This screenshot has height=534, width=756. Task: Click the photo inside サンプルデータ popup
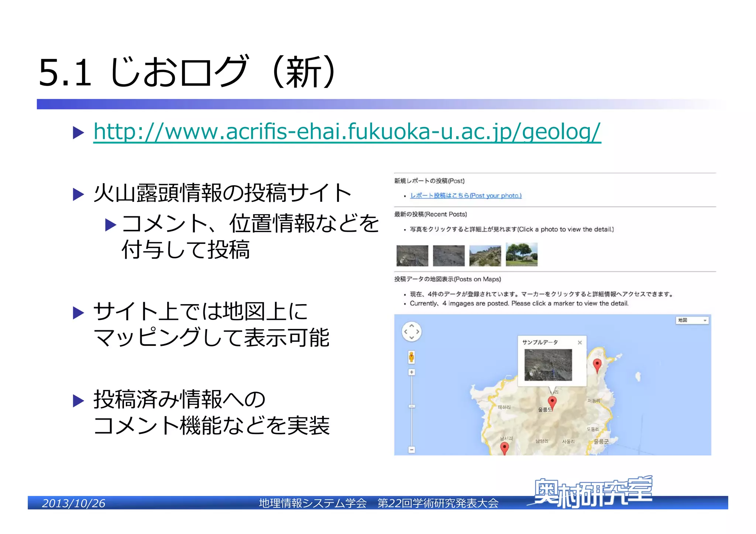point(548,365)
